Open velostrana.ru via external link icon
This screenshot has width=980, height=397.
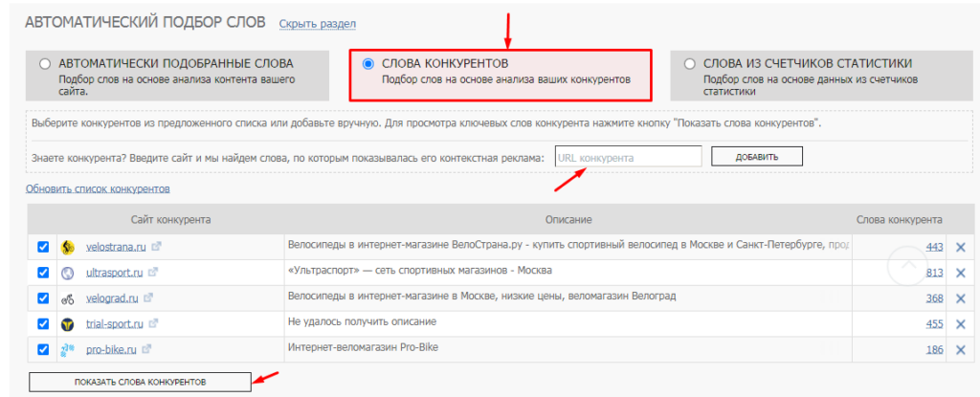(156, 247)
